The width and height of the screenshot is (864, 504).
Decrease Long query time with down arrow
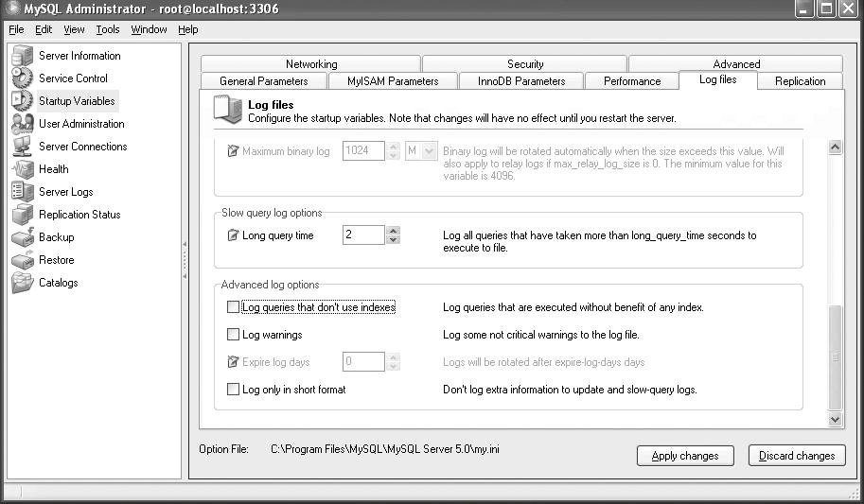[x=393, y=239]
